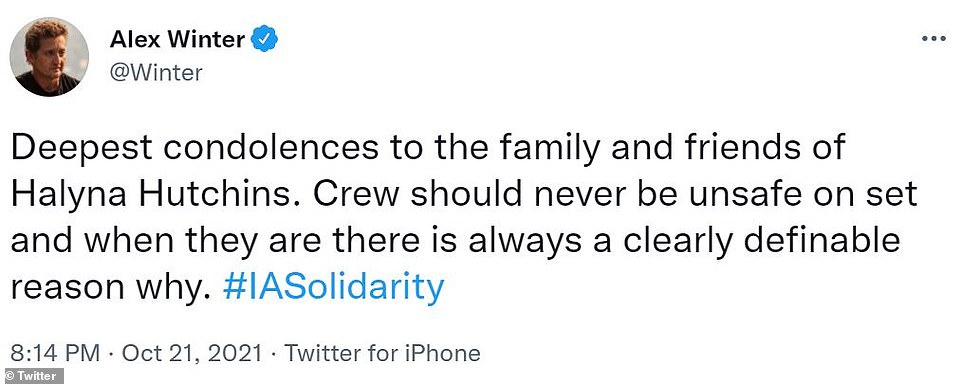
Task: Open the tweet's three-dot more options menu
Action: click(x=934, y=38)
